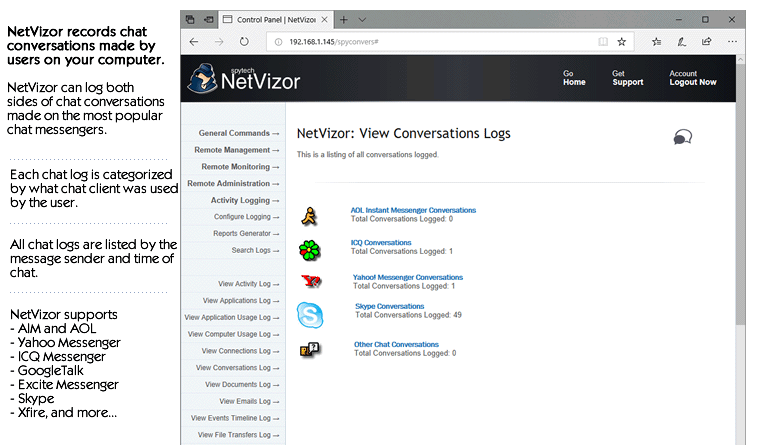This screenshot has height=445, width=761.
Task: Click the set tabs aside arrow icon
Action: [x=209, y=19]
